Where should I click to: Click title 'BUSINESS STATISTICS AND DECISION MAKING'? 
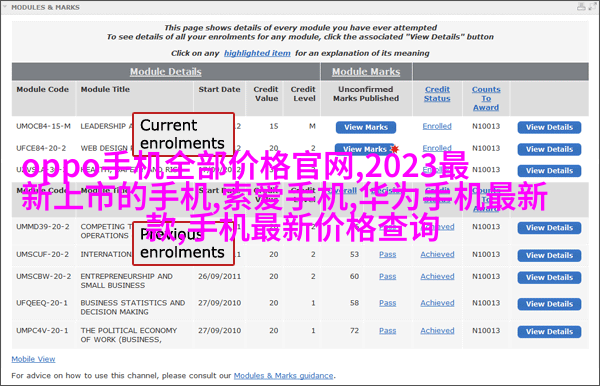133,307
